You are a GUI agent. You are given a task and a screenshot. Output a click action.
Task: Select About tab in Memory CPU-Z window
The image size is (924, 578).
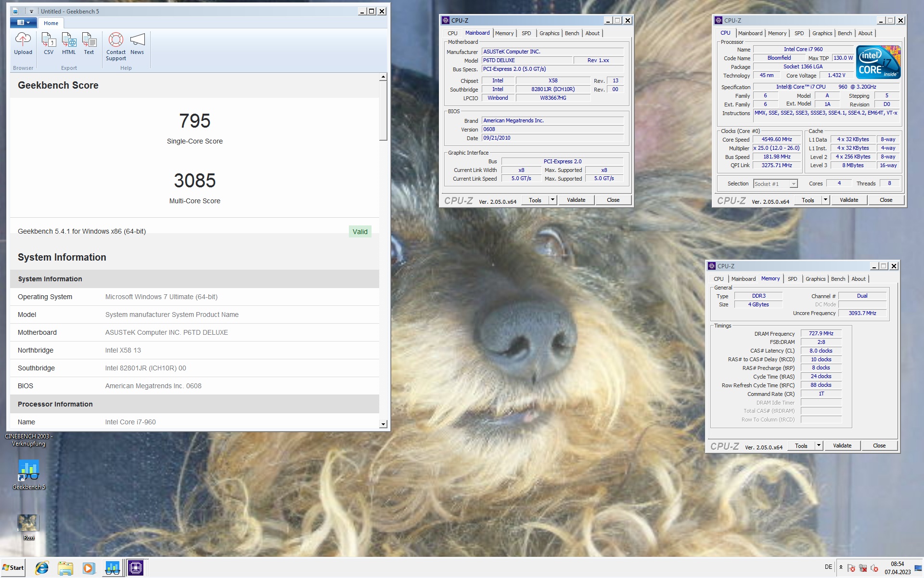859,279
